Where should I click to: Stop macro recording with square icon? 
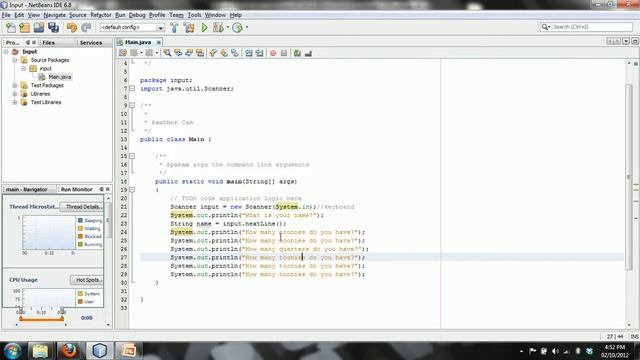click(284, 53)
